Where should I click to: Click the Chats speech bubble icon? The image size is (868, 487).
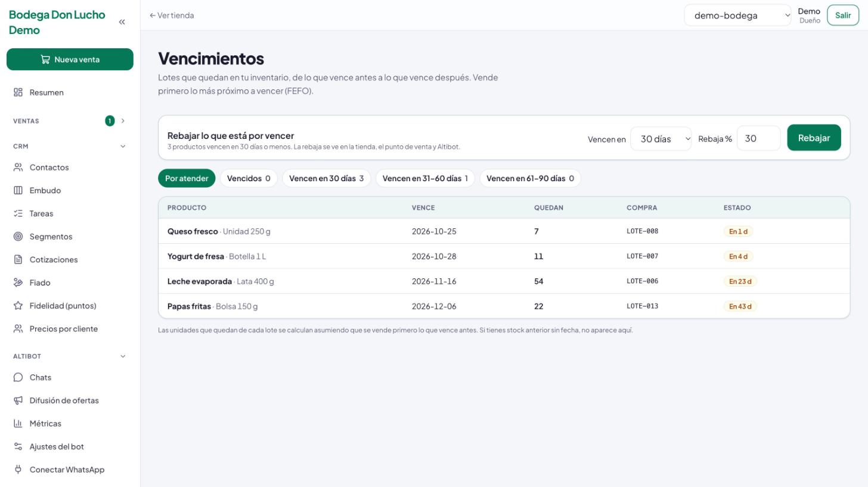pos(18,377)
